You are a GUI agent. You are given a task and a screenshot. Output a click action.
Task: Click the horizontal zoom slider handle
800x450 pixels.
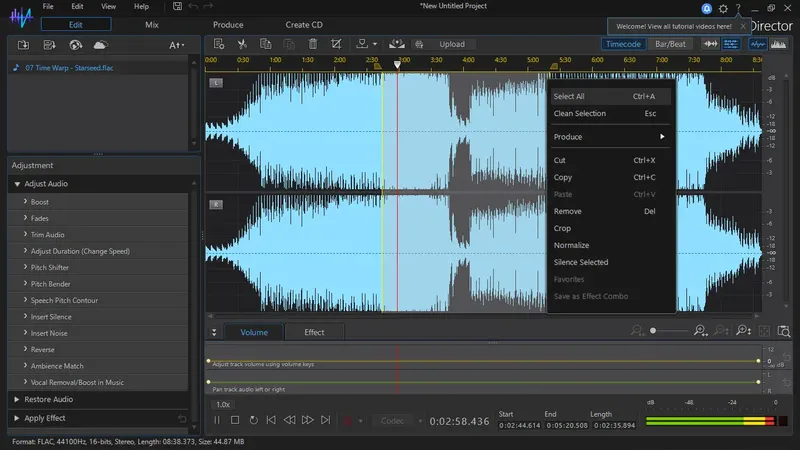[653, 330]
